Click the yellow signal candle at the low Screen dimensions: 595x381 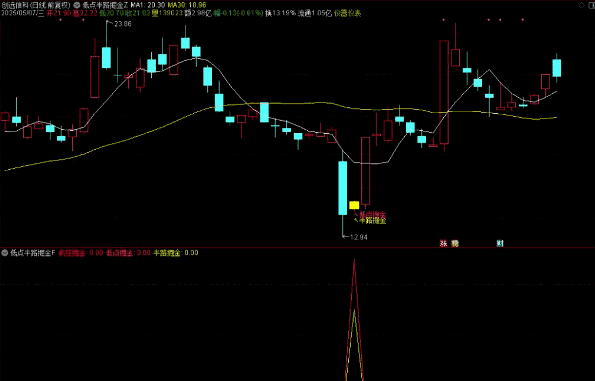click(x=354, y=205)
